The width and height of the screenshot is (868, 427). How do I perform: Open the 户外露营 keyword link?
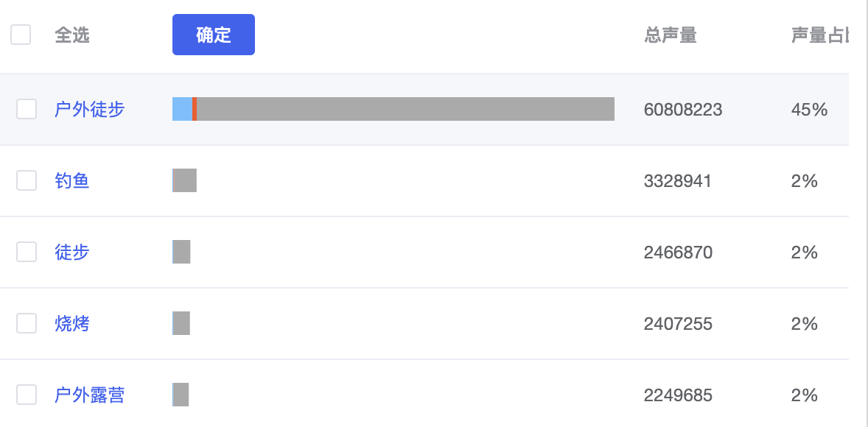click(x=89, y=395)
